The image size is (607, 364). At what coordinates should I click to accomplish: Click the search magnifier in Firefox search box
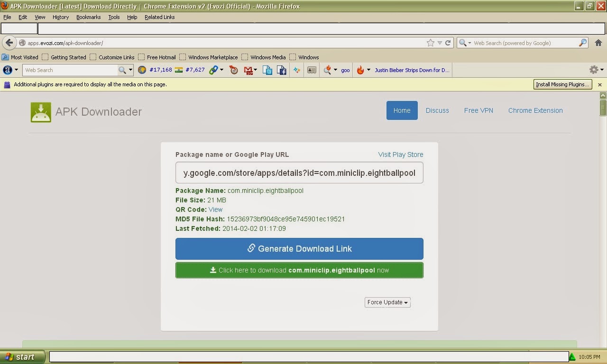click(583, 43)
